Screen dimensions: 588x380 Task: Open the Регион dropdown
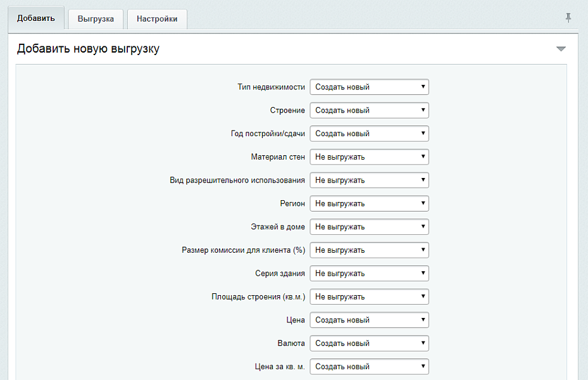coord(369,203)
